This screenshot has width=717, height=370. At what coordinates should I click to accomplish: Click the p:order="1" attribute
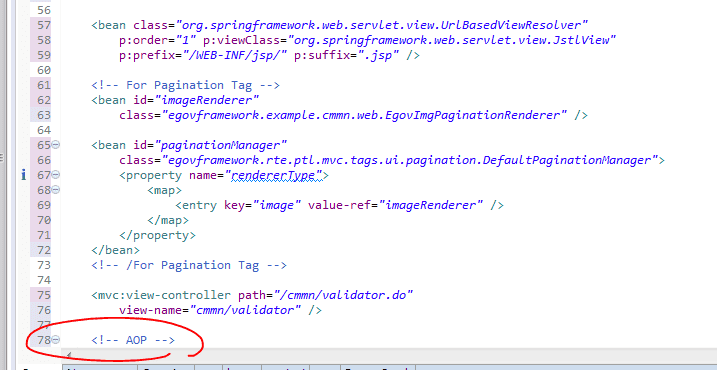pyautogui.click(x=157, y=40)
